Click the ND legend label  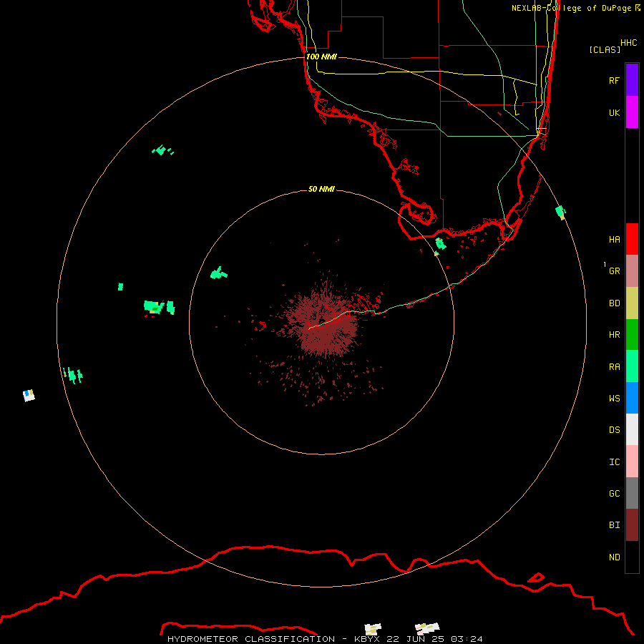click(614, 557)
